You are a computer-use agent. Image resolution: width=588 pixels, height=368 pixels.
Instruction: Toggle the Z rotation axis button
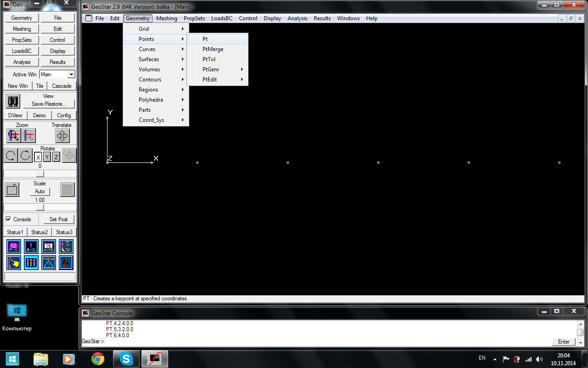tap(56, 157)
